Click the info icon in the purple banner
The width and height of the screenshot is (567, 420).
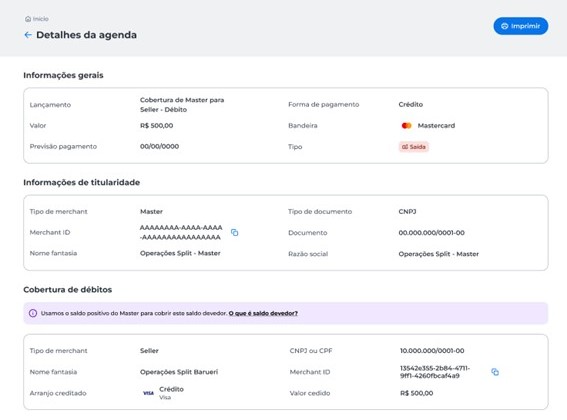[x=33, y=313]
